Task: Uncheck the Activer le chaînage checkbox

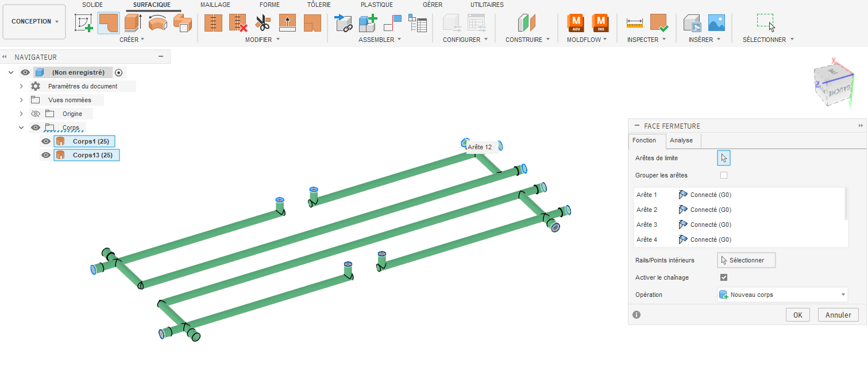Action: coord(724,277)
